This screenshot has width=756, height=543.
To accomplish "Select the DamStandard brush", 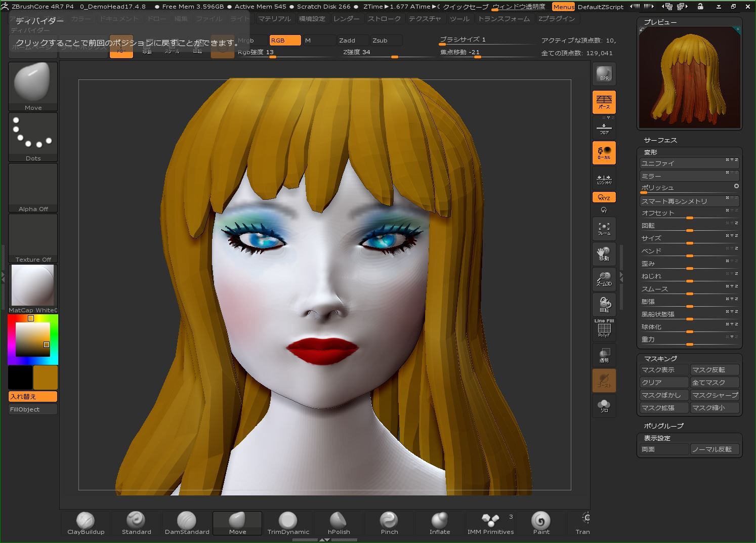I will pos(187,523).
